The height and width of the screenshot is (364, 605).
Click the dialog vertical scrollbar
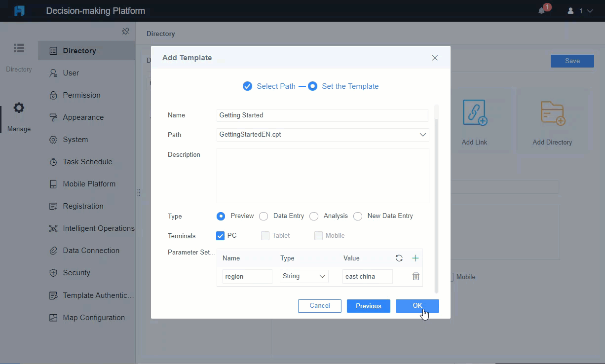436,206
